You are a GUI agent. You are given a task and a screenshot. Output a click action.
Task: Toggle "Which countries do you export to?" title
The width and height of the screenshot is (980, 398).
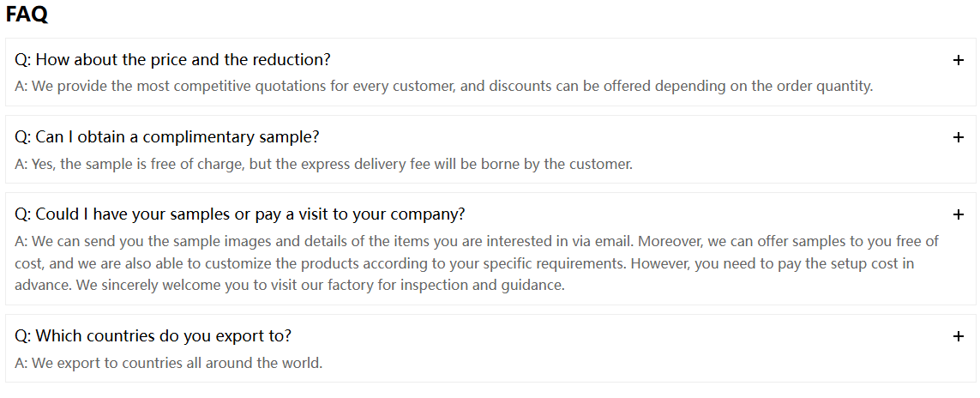[153, 336]
